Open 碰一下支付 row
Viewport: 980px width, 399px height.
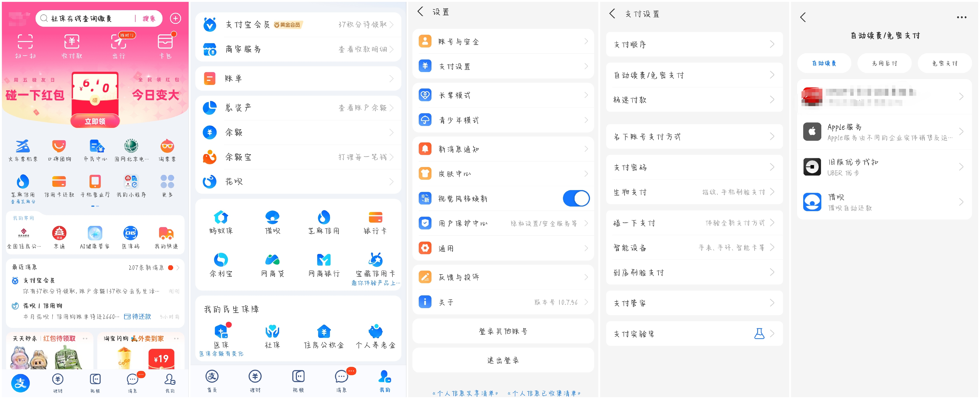tap(694, 223)
